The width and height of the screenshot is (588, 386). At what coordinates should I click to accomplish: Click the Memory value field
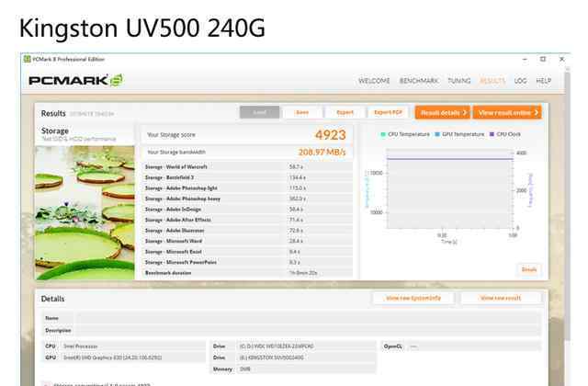tap(306, 369)
